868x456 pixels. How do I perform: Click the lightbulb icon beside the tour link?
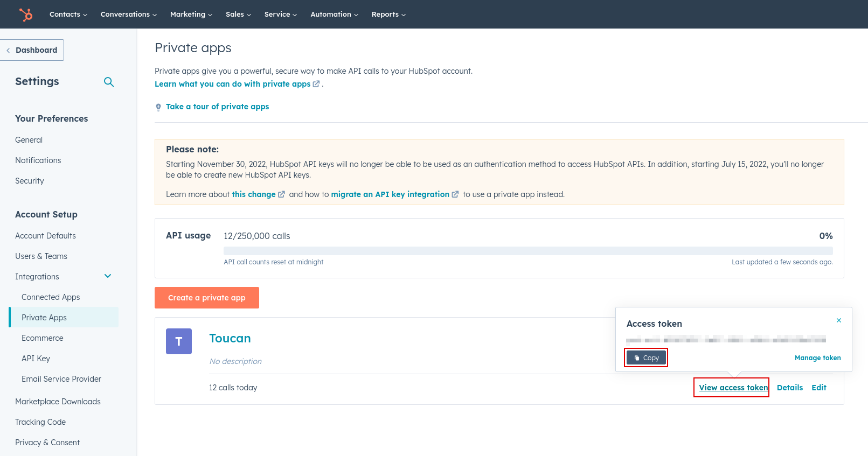coord(158,107)
